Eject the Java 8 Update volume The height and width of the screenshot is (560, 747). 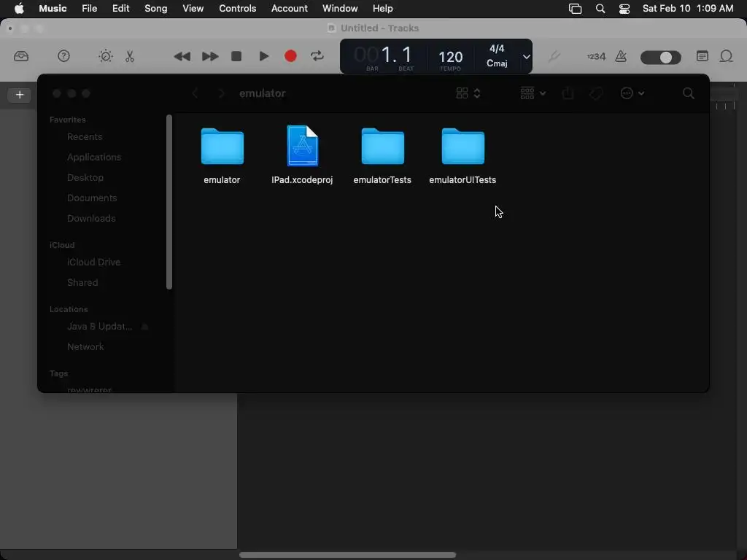coord(145,327)
